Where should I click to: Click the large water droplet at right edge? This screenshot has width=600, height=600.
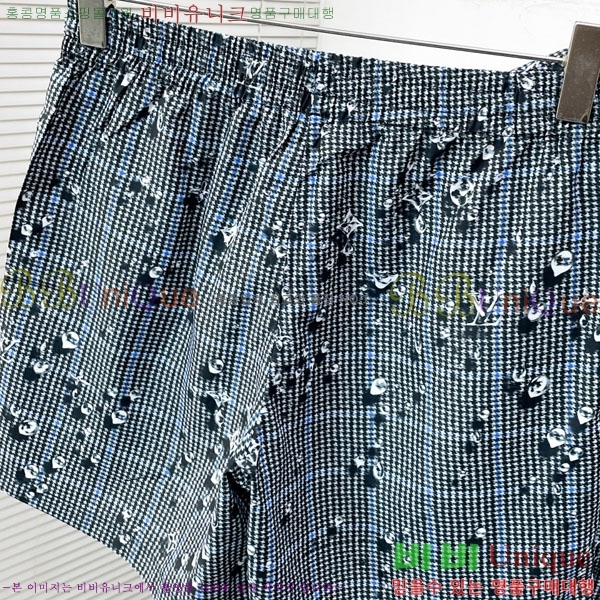(x=561, y=262)
